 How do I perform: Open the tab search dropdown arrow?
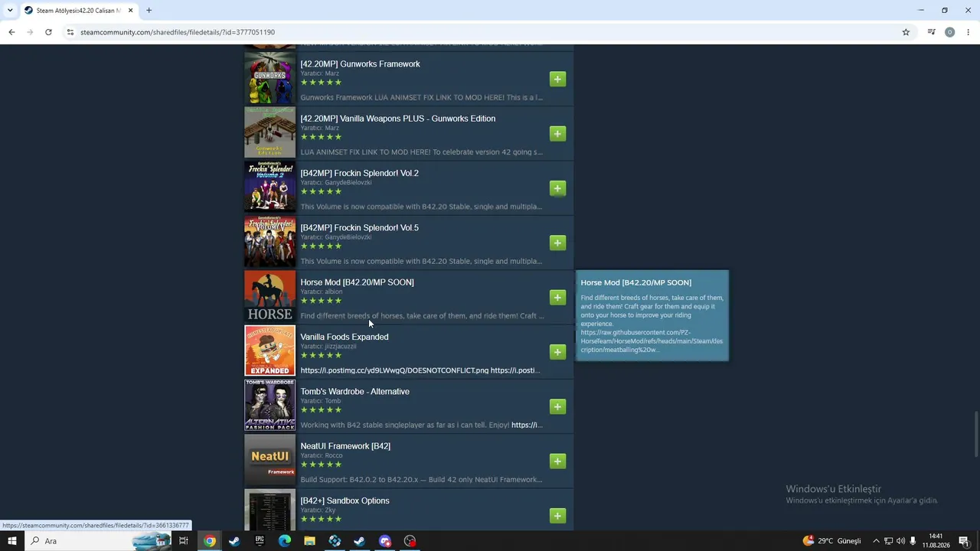coord(10,11)
